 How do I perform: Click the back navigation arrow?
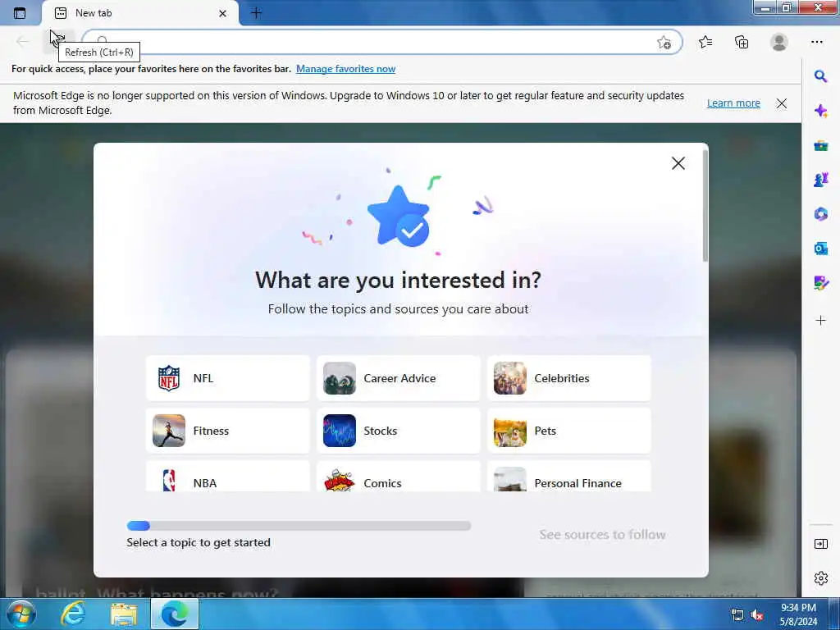[22, 41]
